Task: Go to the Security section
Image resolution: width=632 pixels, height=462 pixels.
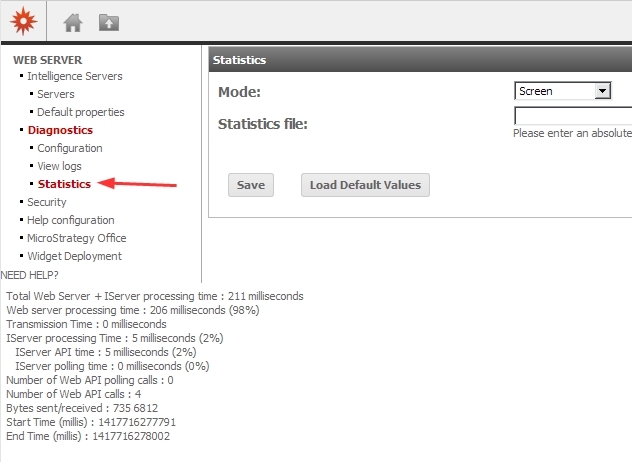Action: [x=46, y=202]
